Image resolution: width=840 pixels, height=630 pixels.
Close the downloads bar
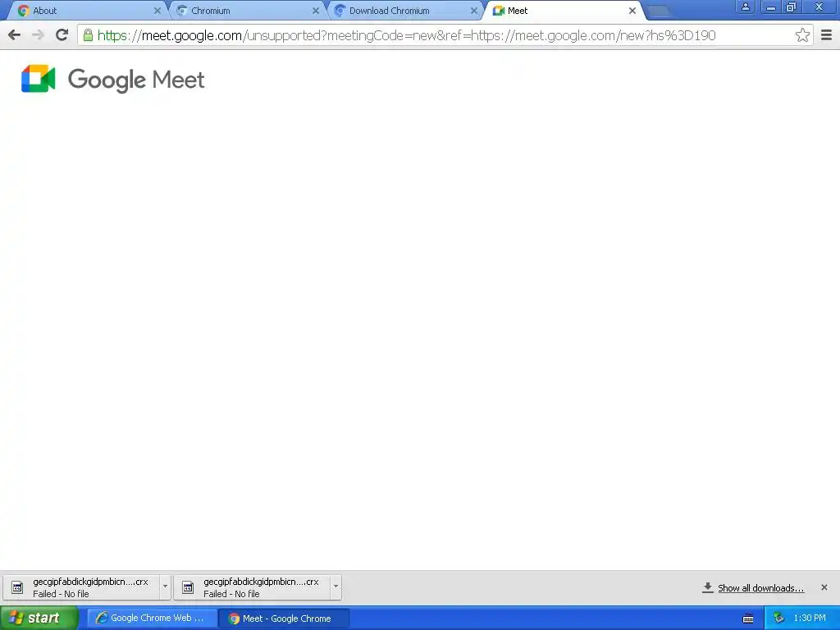click(x=824, y=587)
